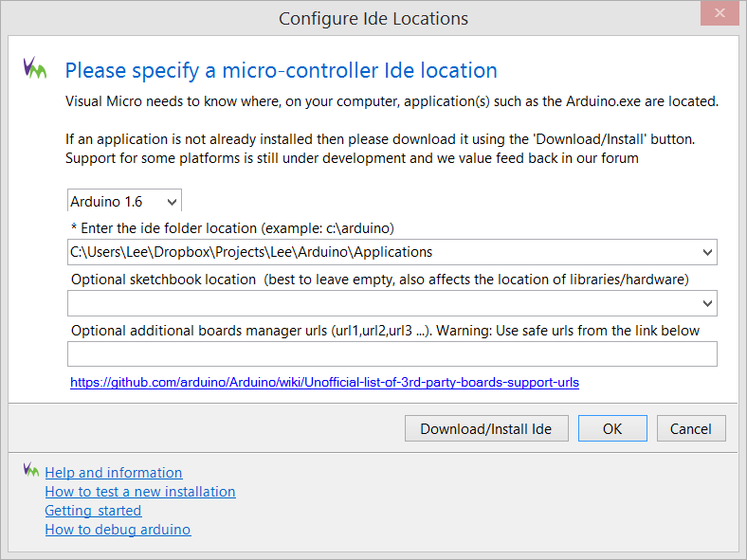747x560 pixels.
Task: Click the 'Optional sketchbook location' label text
Action: tap(163, 280)
